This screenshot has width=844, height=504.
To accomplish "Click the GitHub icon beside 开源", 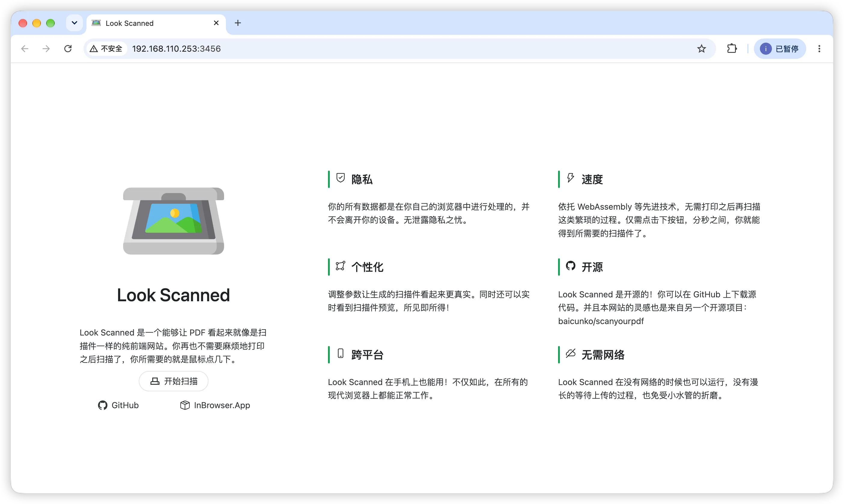I will pos(571,266).
